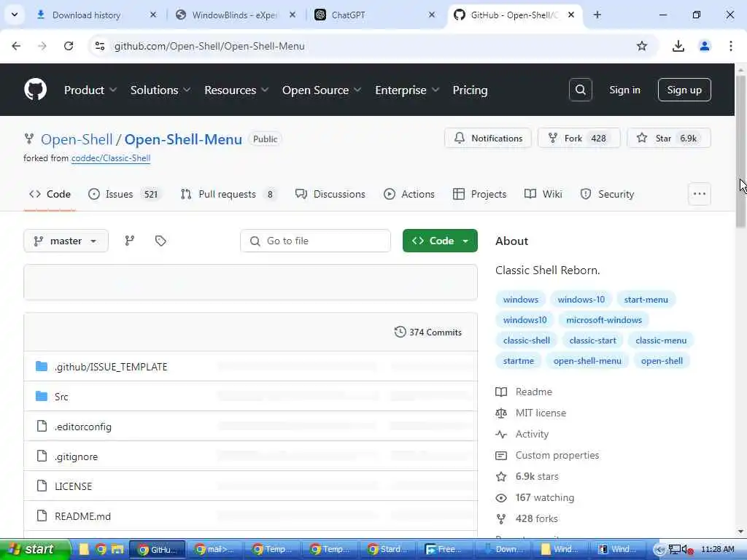Open the Src folder
This screenshot has height=560, width=747.
pos(61,397)
